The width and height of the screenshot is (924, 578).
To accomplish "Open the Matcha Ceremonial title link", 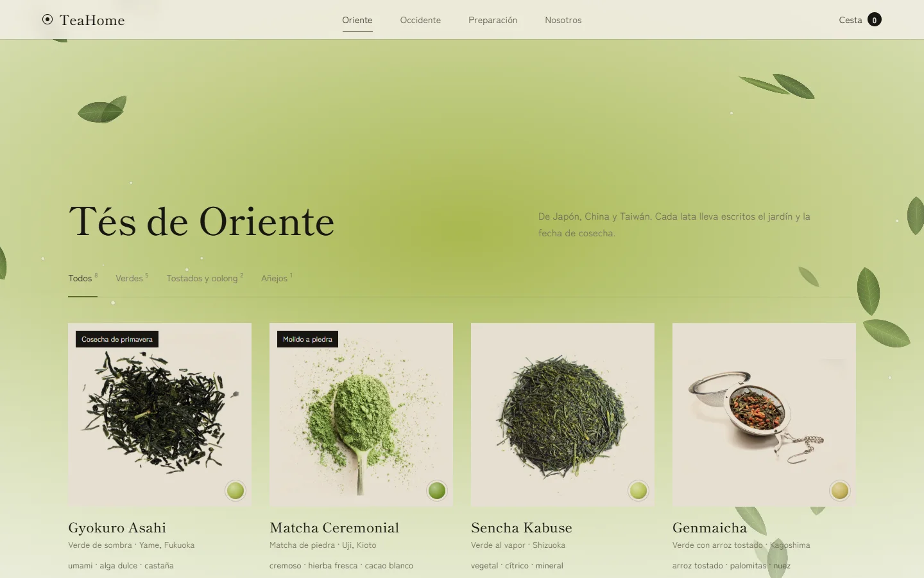I will [x=334, y=528].
